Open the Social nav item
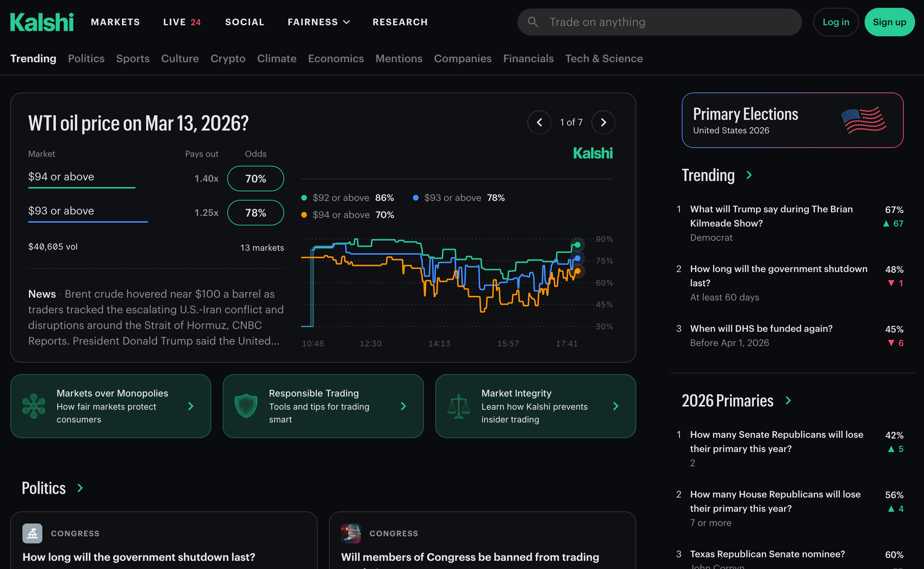The height and width of the screenshot is (569, 924). point(245,22)
